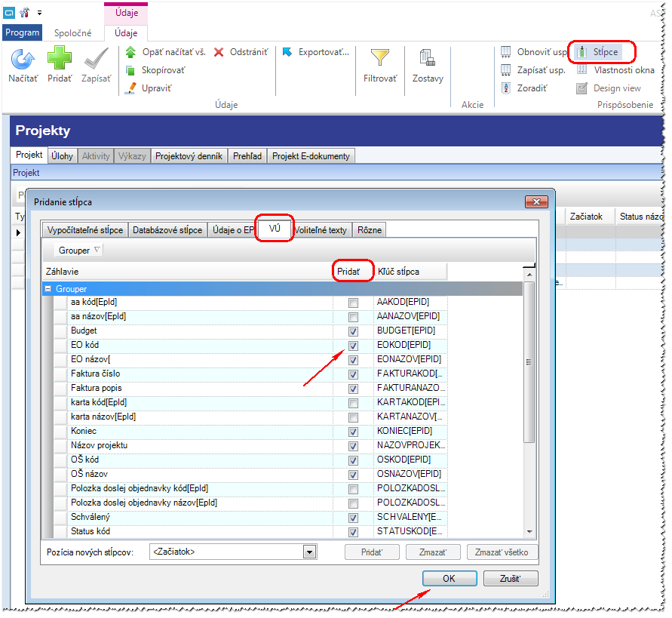Open the Grouper filter dropdown arrow
The width and height of the screenshot is (672, 618).
click(x=97, y=250)
